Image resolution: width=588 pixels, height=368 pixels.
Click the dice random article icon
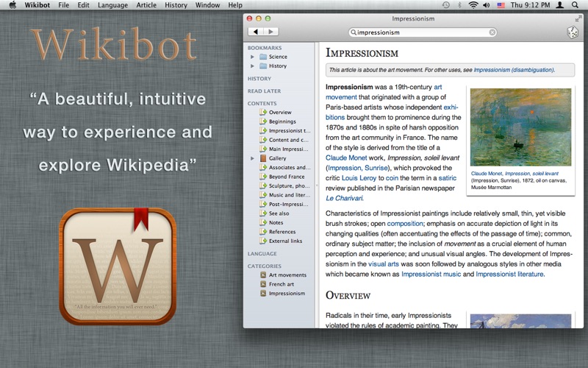coord(571,32)
